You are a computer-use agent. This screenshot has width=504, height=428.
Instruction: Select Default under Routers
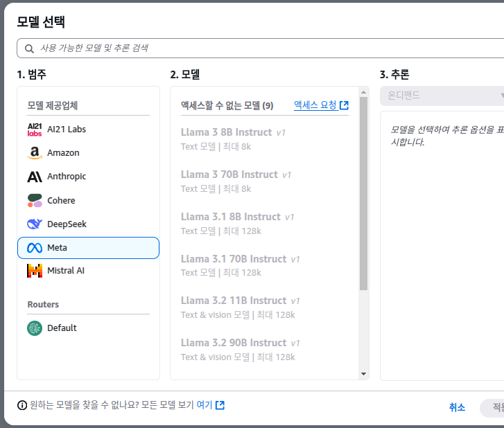click(x=89, y=328)
